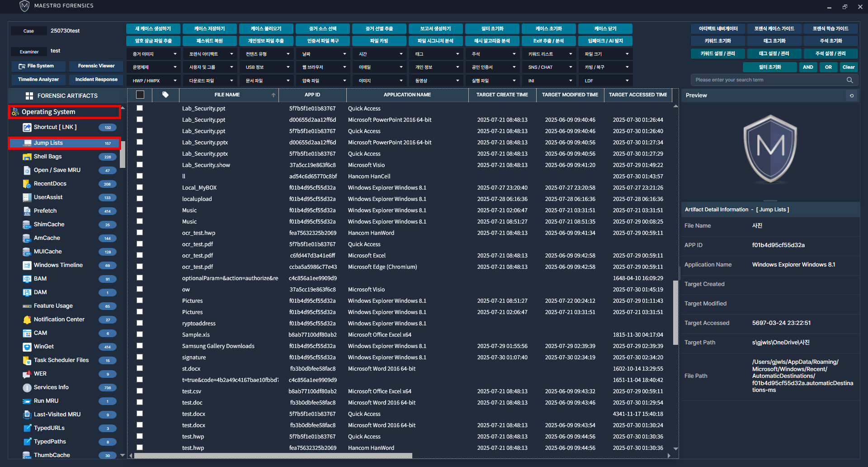Screen dimensions: 868x467
Task: Click the WinGet icon
Action: click(x=27, y=347)
